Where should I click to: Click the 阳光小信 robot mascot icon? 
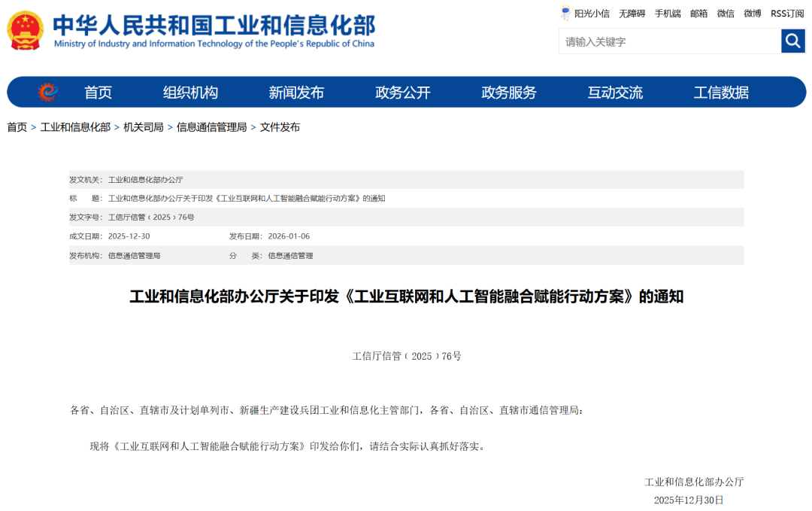click(565, 13)
